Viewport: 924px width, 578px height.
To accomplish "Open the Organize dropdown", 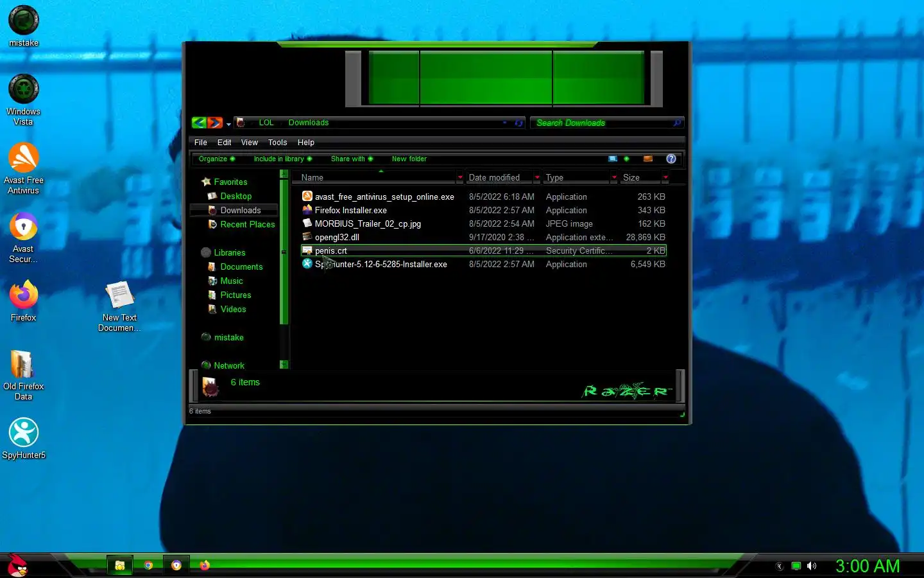I will coord(217,159).
